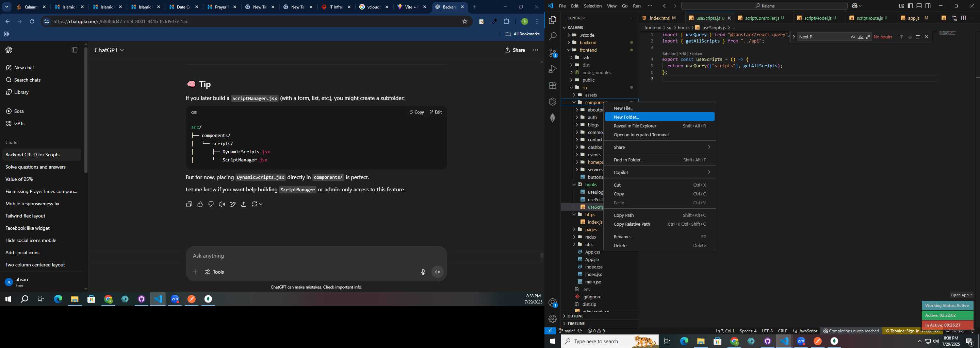Click the Ask anything prompt field
The image size is (980, 348).
click(x=316, y=256)
